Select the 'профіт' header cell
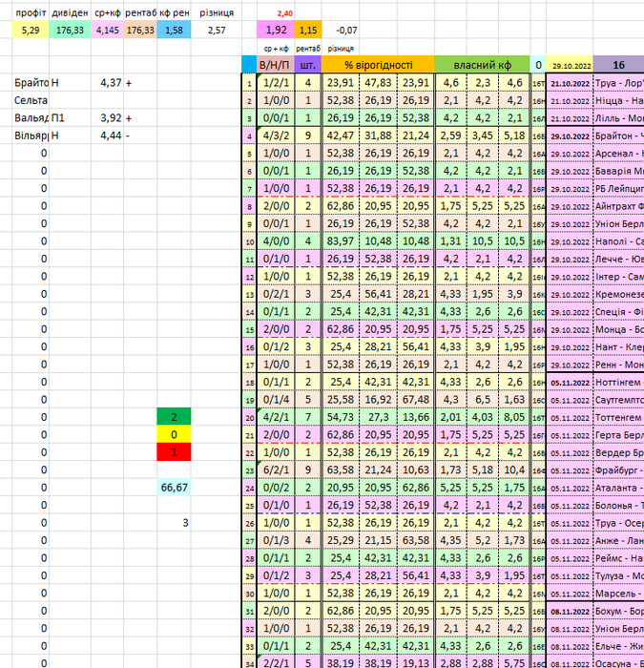The height and width of the screenshot is (668, 644). pyautogui.click(x=31, y=12)
